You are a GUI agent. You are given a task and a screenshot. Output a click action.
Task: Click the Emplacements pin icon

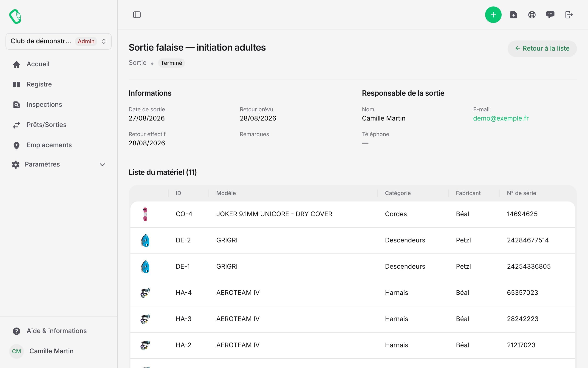(16, 145)
